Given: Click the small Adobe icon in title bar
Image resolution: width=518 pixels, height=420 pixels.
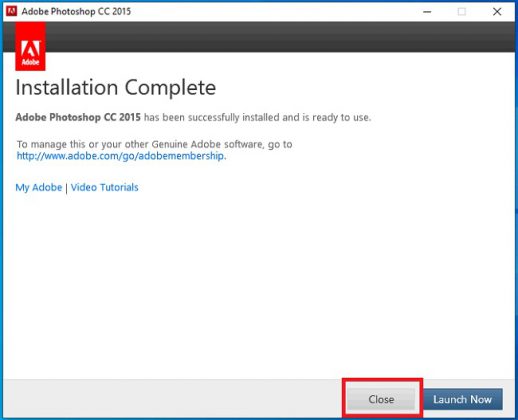Looking at the screenshot, I should (x=11, y=11).
